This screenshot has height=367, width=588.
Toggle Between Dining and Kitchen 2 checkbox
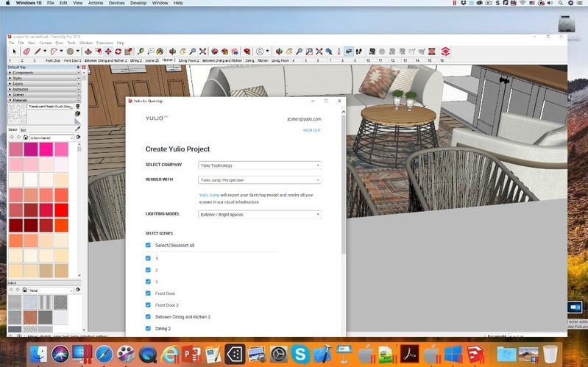(x=148, y=317)
